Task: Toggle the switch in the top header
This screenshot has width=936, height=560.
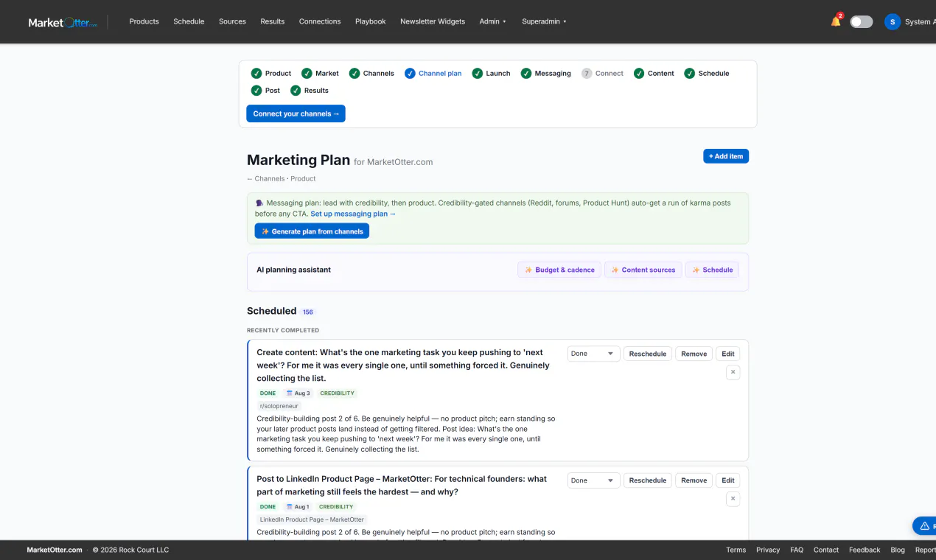Action: click(861, 22)
